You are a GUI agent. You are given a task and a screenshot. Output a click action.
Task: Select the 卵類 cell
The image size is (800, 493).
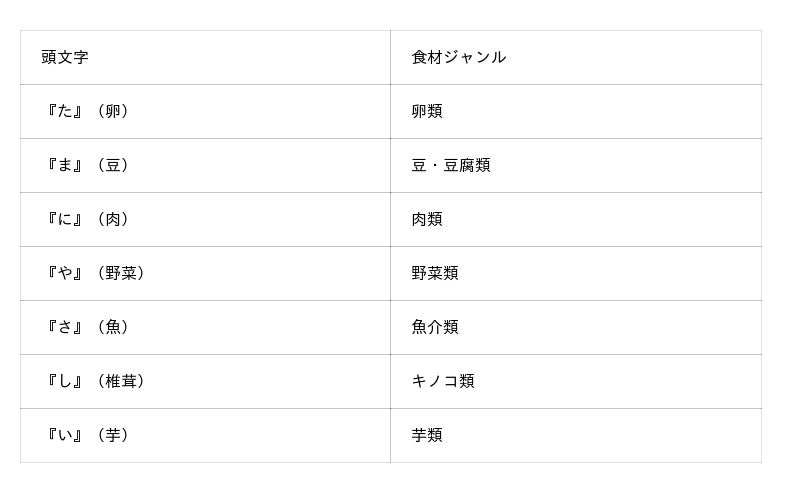click(x=427, y=111)
